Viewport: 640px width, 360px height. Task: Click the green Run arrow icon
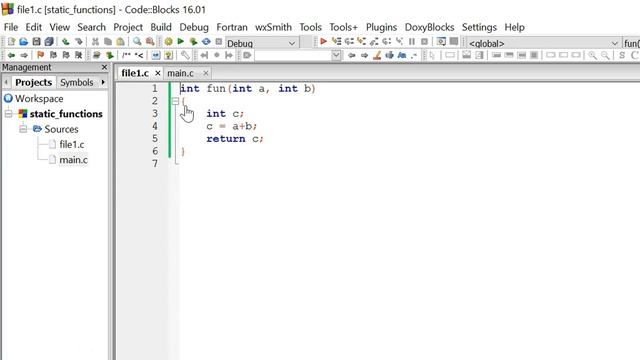pos(181,41)
